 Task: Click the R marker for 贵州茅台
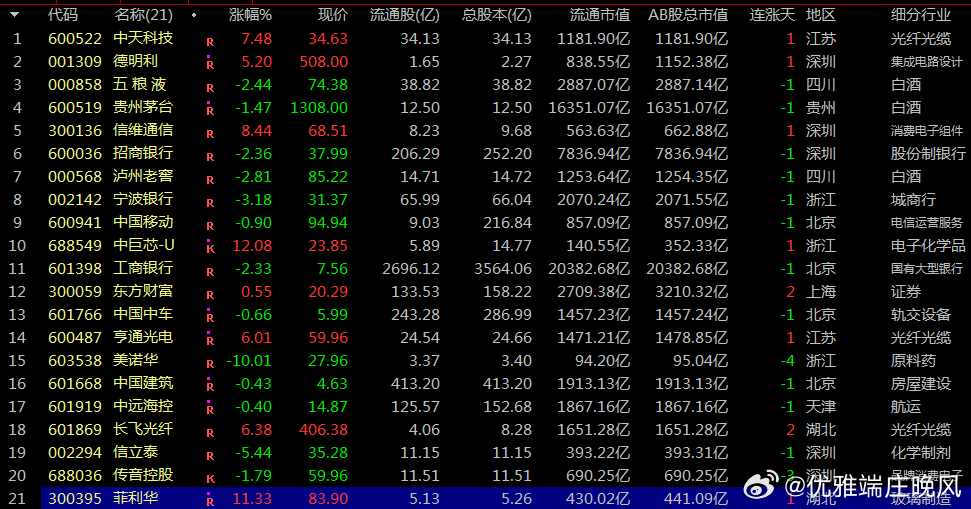pos(210,109)
